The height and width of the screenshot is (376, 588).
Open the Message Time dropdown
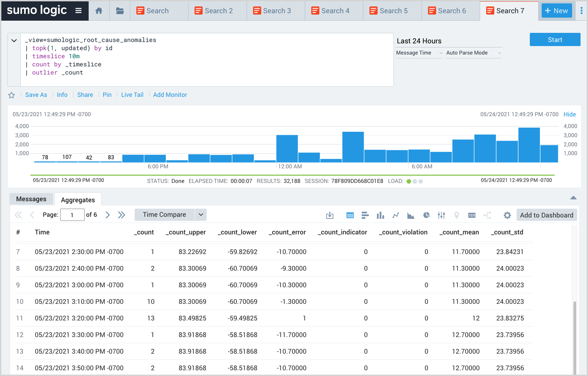(x=419, y=53)
